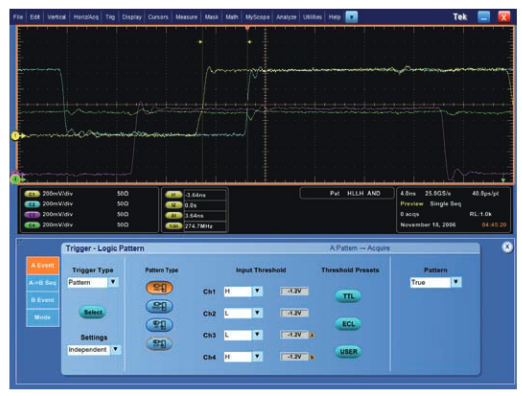Switch to the B Event tab
Viewport: 522px width, 396px height.
coord(43,300)
